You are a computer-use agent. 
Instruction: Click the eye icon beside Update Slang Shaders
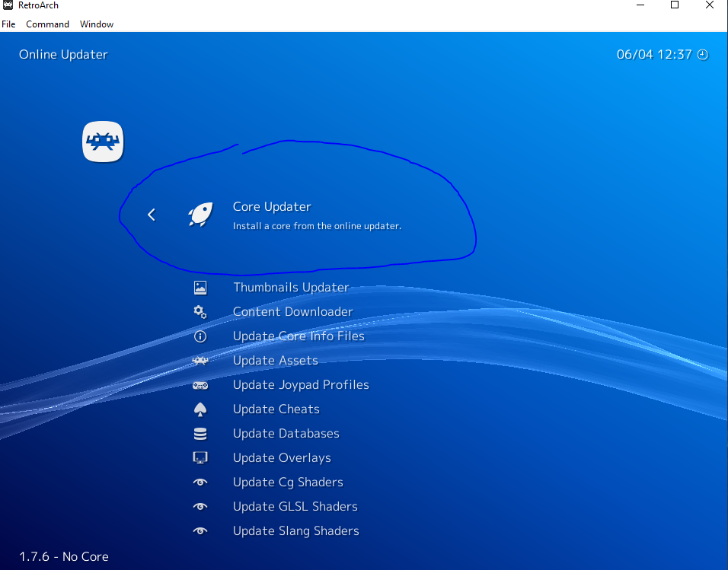pyautogui.click(x=200, y=531)
